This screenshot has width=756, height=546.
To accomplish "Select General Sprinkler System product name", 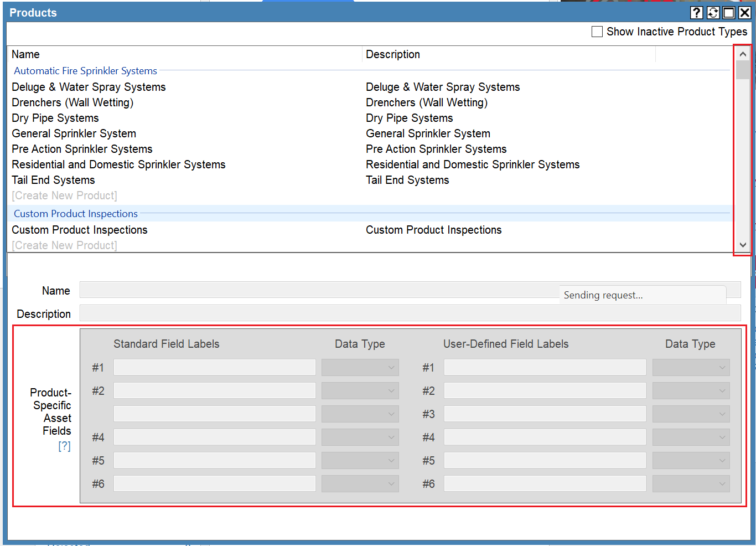I will (74, 133).
